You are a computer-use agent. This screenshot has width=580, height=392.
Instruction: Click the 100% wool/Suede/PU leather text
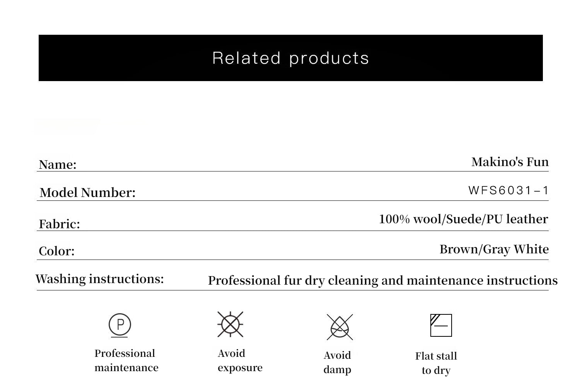tap(463, 219)
